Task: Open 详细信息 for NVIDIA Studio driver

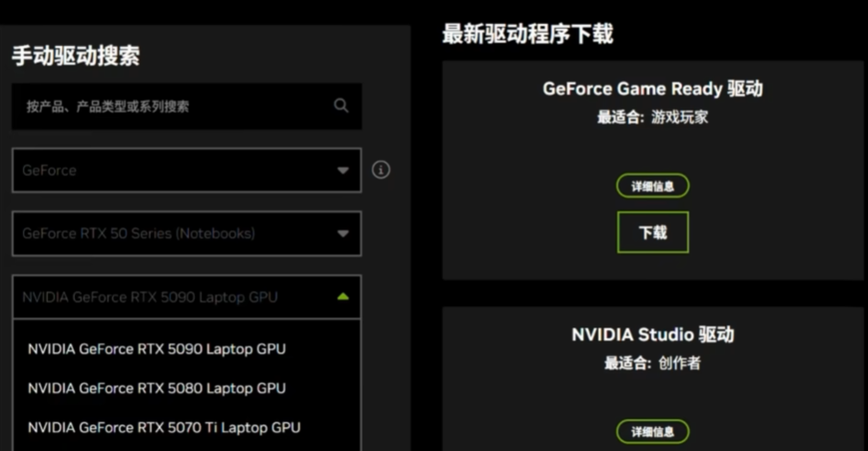Action: tap(652, 432)
